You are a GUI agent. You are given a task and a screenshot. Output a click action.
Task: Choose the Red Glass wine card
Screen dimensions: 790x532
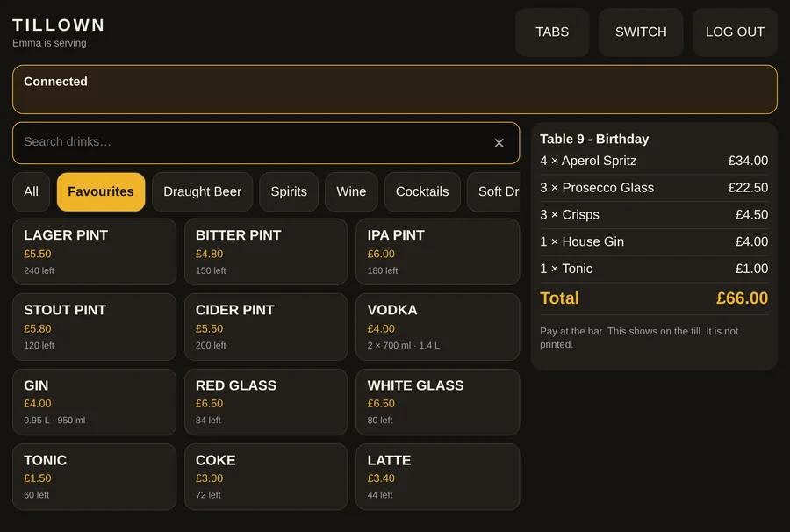(266, 402)
